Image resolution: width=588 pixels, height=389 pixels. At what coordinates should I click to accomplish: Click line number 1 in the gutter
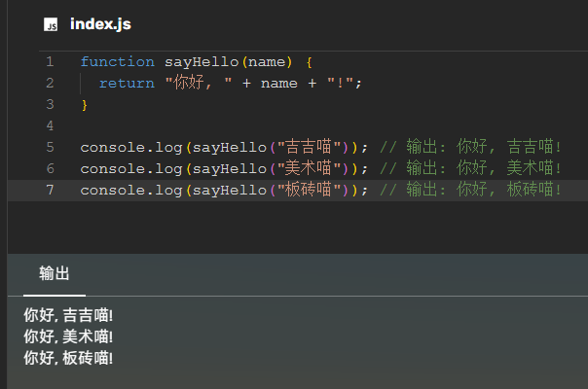coord(49,61)
